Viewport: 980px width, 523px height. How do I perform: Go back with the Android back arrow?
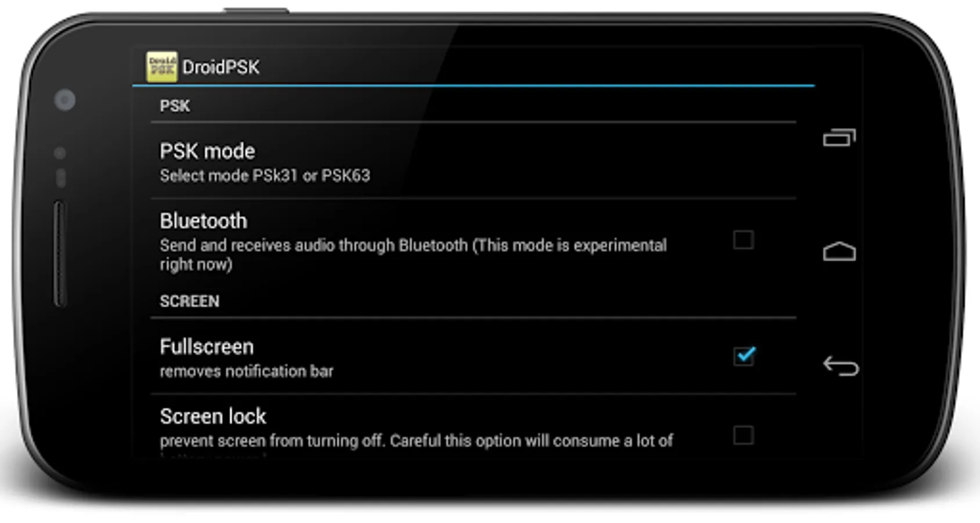(840, 366)
